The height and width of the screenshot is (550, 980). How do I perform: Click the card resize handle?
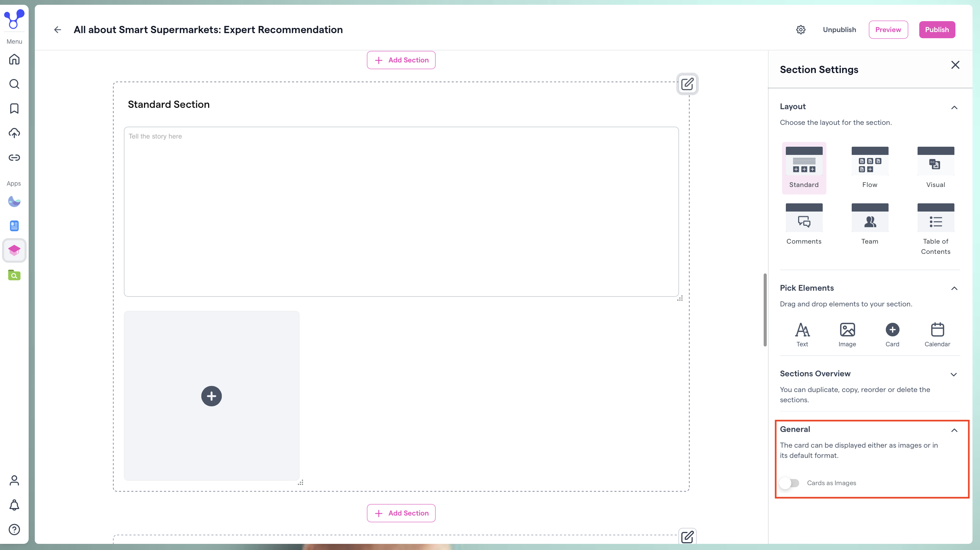pyautogui.click(x=301, y=482)
